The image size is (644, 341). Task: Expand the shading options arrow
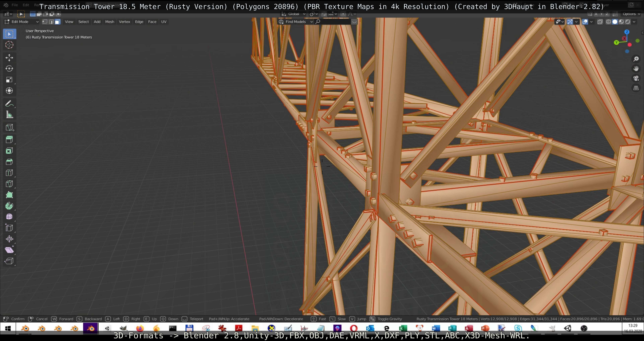pos(634,22)
